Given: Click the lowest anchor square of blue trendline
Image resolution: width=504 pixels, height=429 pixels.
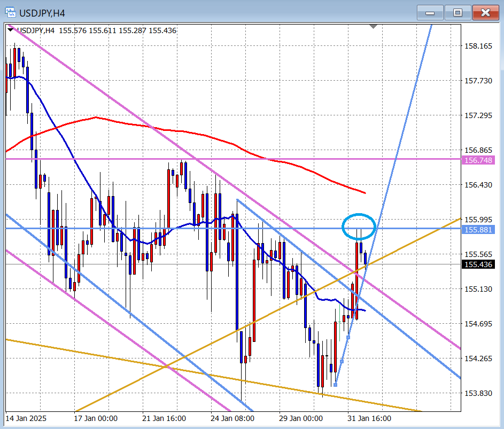Looking at the screenshot, I should point(335,385).
